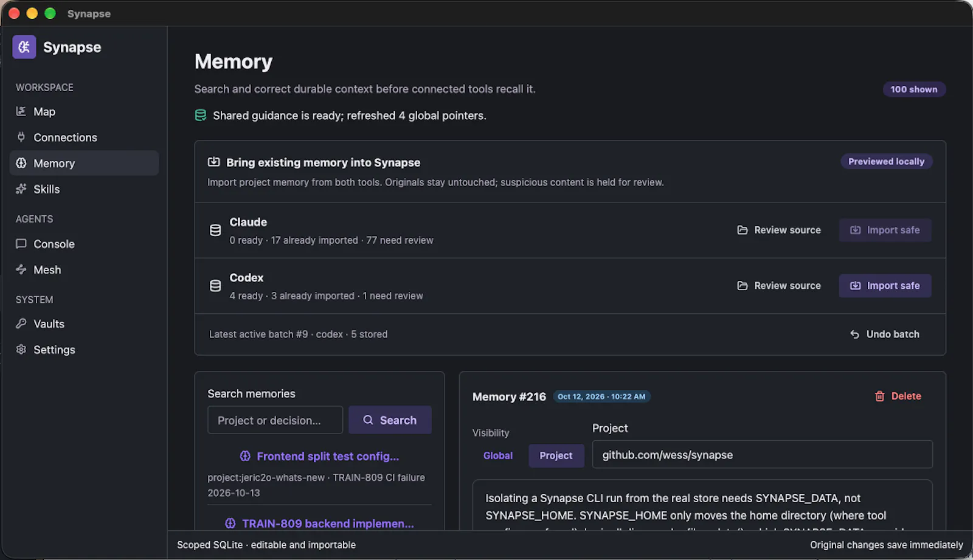Focus the Project or decision search field
Screen dimensions: 973x560
tap(275, 420)
